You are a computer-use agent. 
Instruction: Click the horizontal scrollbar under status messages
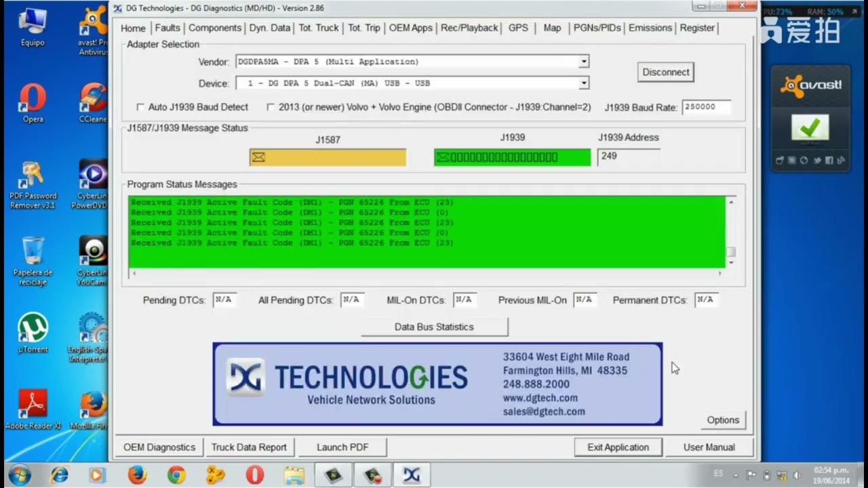tap(427, 273)
